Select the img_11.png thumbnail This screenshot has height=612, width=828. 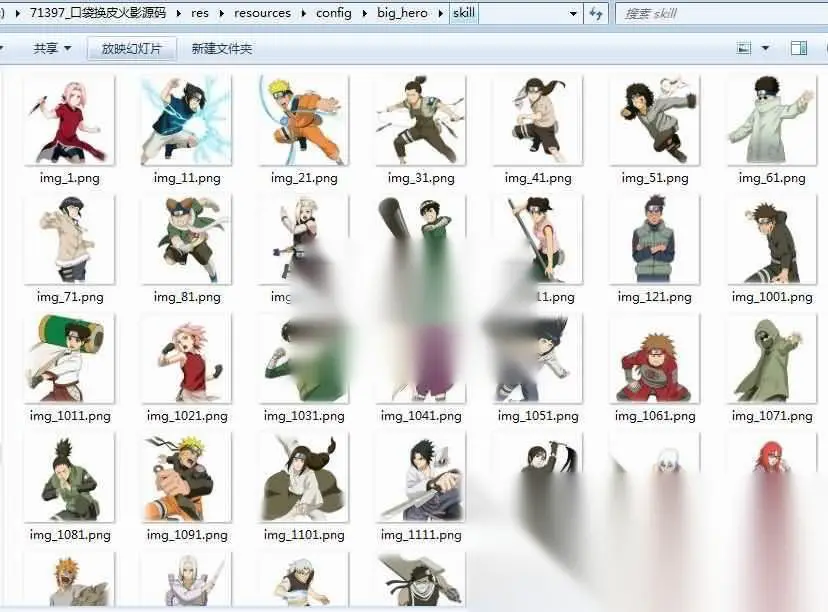[186, 120]
